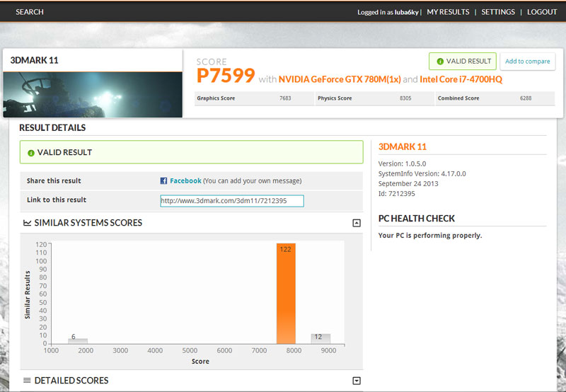
Task: Click the gray chart bar labeled 12
Action: [320, 338]
